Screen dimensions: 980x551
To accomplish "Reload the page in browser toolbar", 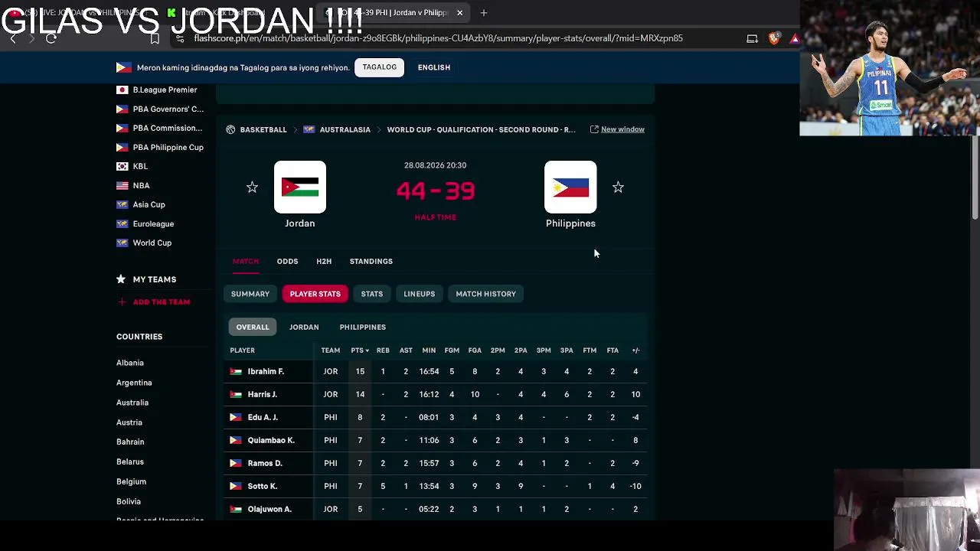I will pos(51,38).
